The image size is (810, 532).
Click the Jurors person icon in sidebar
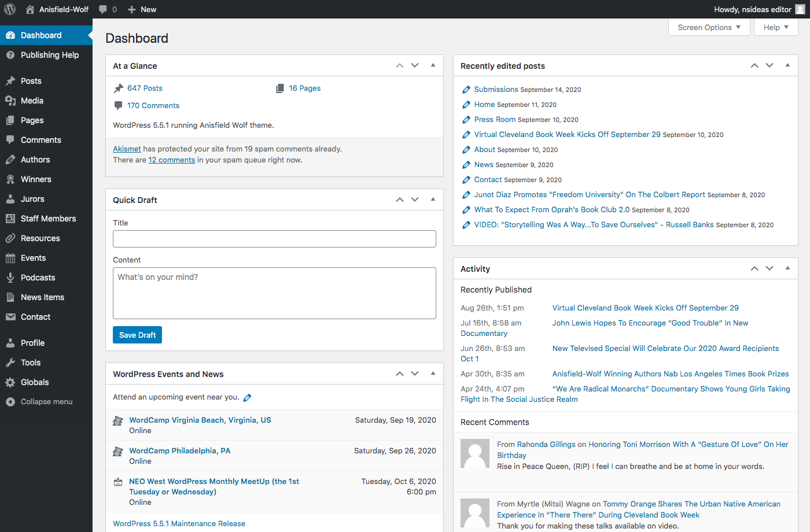[10, 199]
